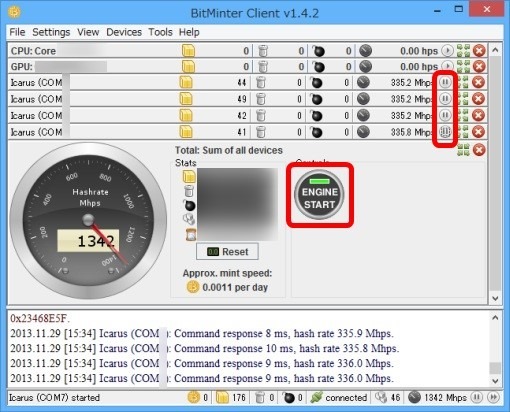Screen dimensions: 510x412
Task: Close the Total: Sum of all devices panel
Action: (x=479, y=150)
